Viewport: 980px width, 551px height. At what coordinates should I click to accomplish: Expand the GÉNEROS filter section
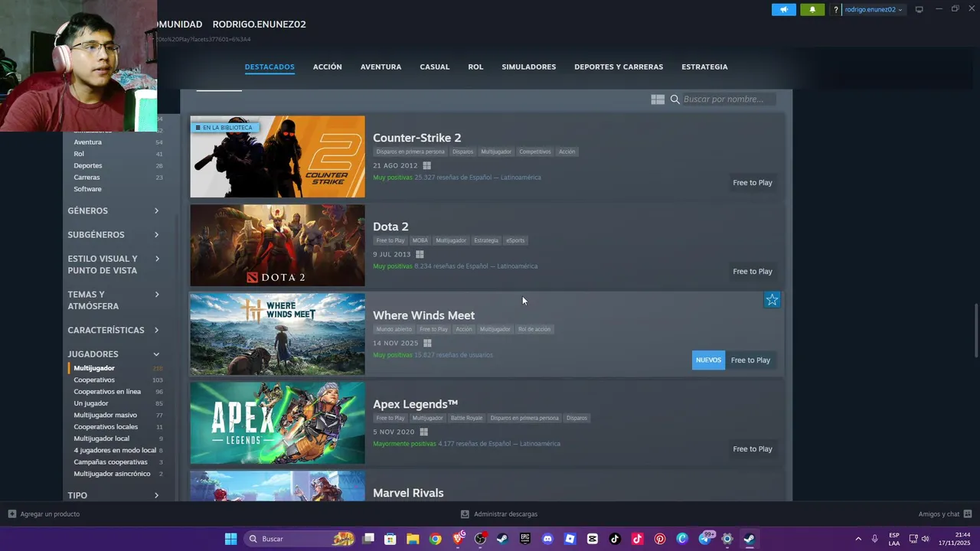click(113, 210)
